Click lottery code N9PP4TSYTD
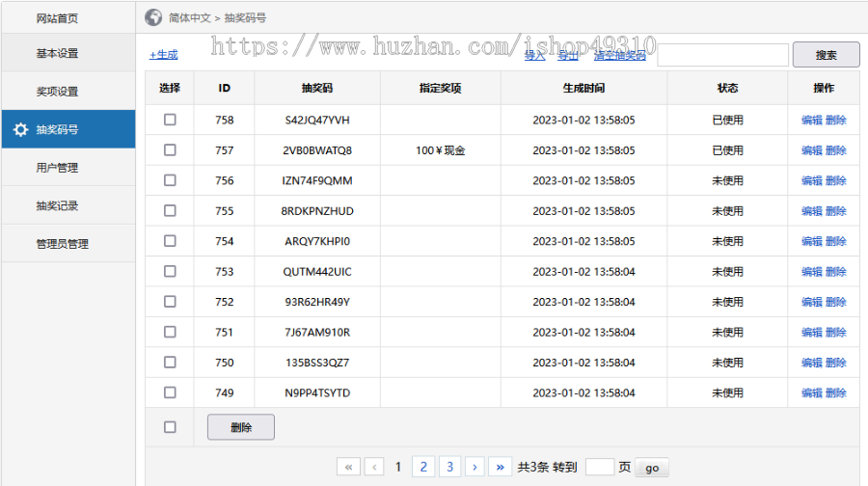Viewport: 868px width, 486px height. point(317,393)
